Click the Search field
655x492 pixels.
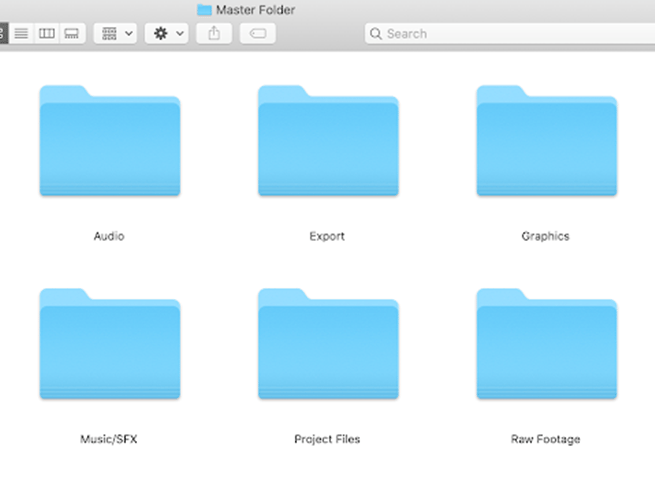click(510, 33)
